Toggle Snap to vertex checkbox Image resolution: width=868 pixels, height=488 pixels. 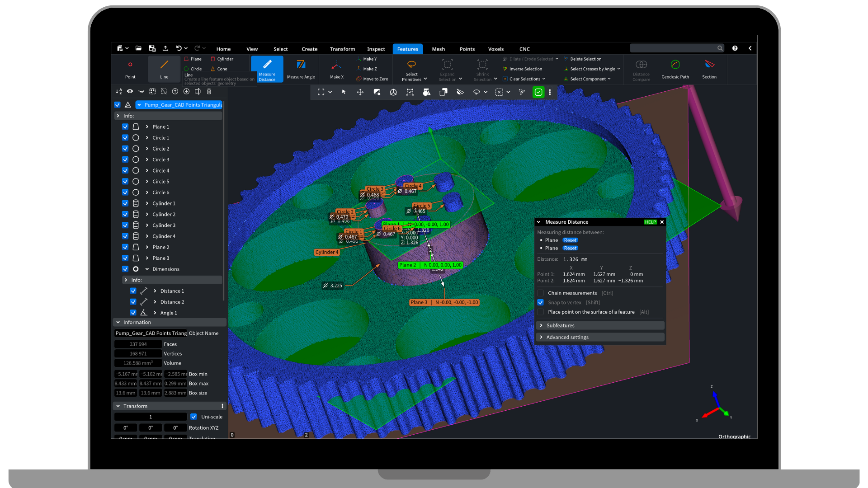[x=541, y=303]
